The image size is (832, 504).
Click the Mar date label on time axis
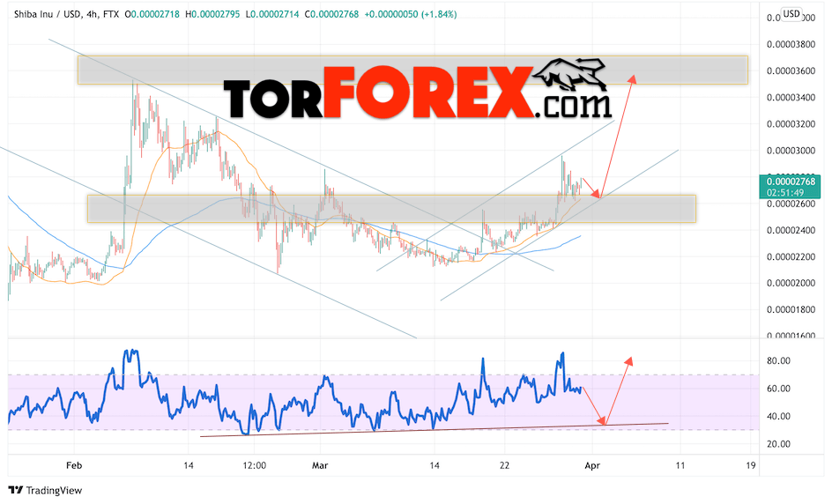pos(320,466)
